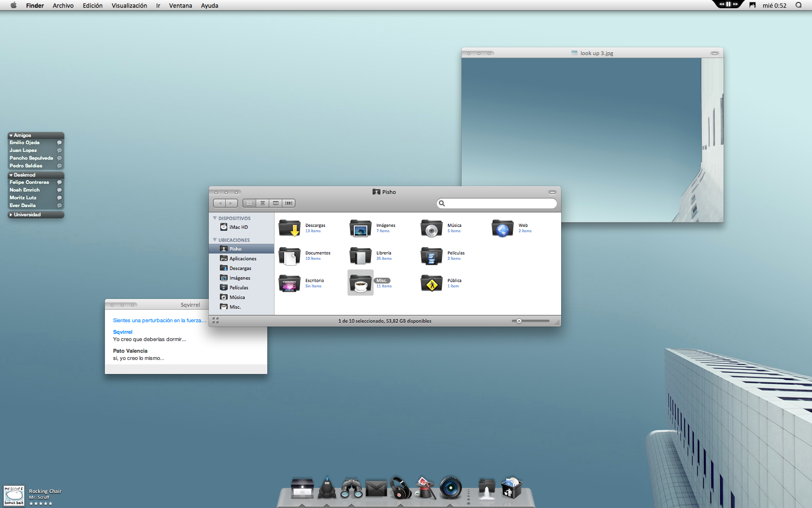Open the Librería folder icon
The width and height of the screenshot is (812, 508).
pos(361,255)
